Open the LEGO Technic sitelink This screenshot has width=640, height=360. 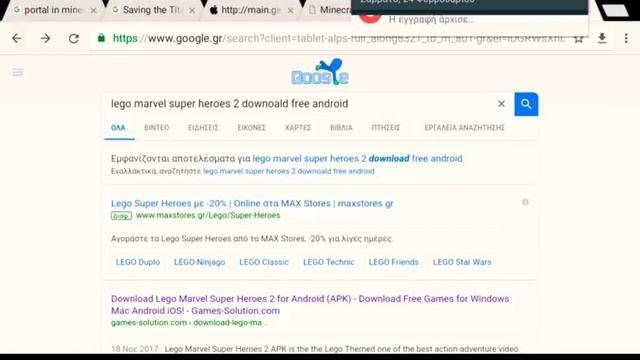(329, 262)
